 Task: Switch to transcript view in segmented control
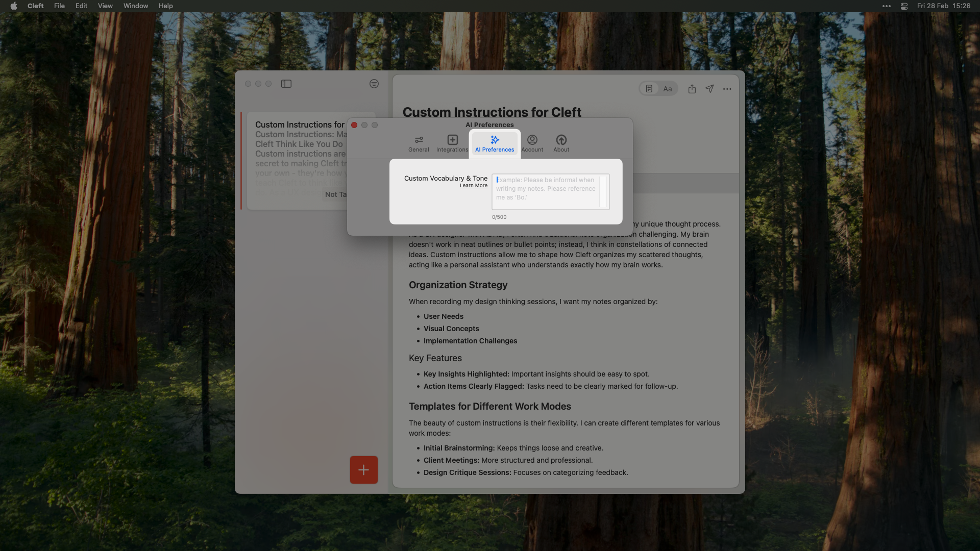coord(649,88)
